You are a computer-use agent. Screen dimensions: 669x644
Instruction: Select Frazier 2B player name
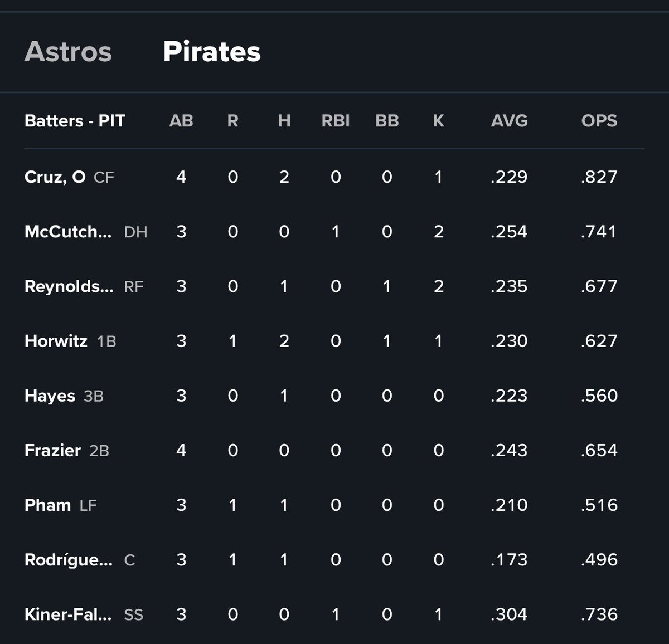52,450
